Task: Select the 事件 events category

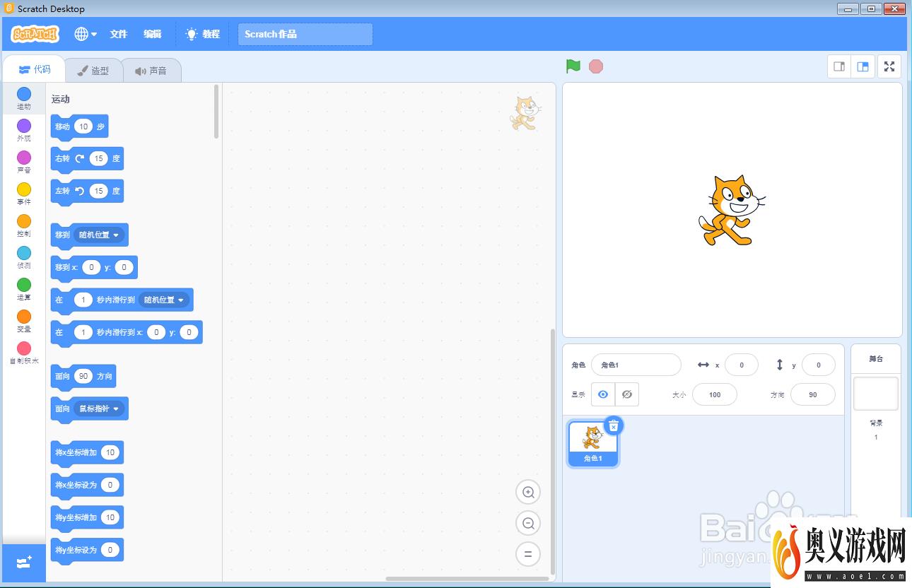Action: coord(24,194)
